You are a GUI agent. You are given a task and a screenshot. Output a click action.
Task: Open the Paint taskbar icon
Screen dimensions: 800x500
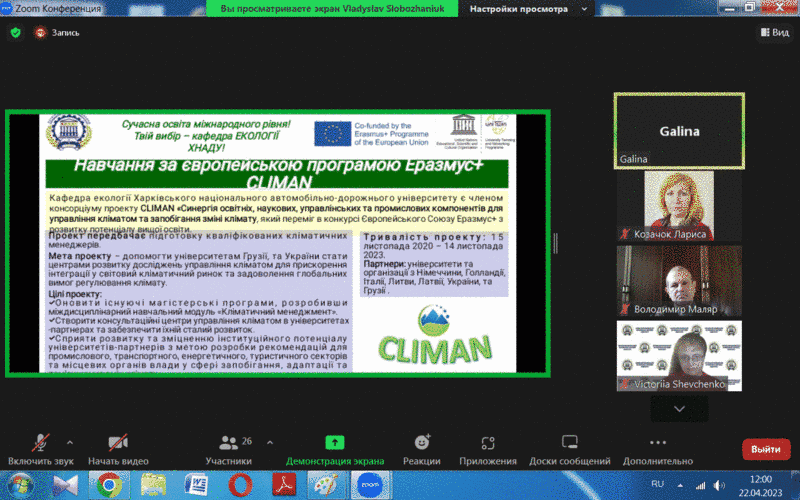[327, 485]
